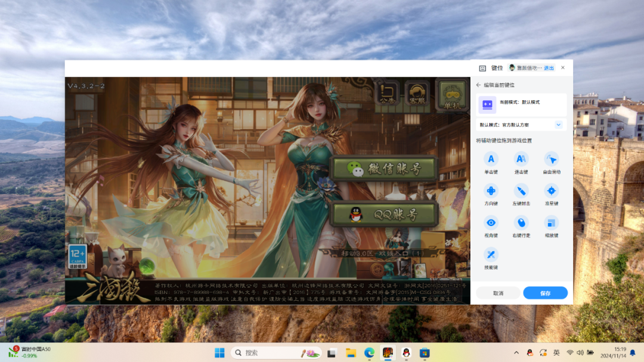Pick the 技能键 skill key icon
Screen dimensions: 644x362
[491, 255]
